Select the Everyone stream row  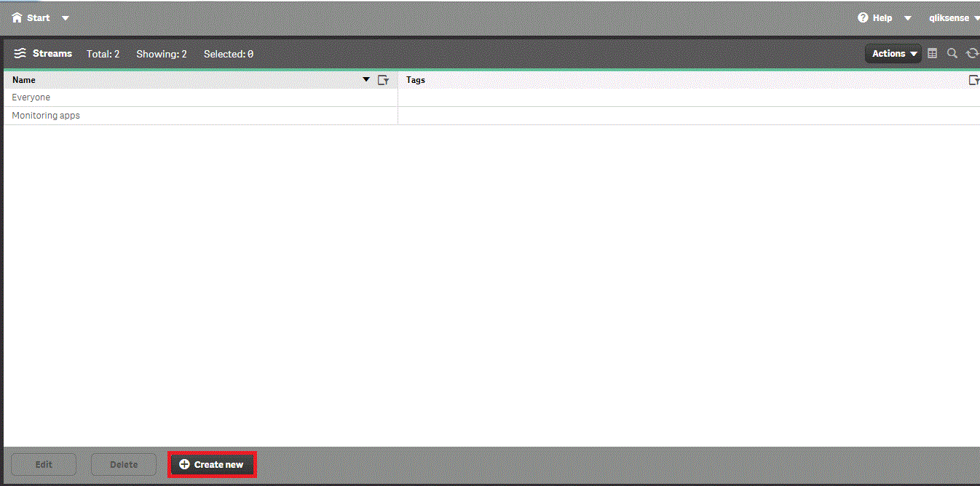pos(31,97)
